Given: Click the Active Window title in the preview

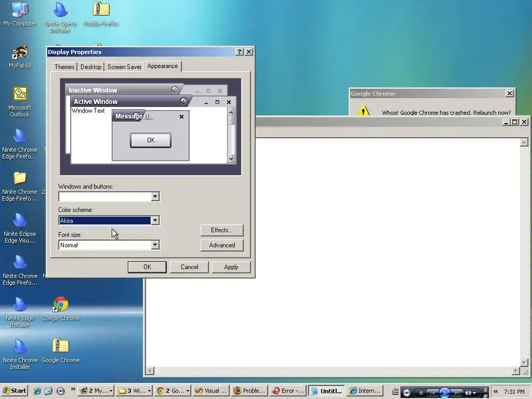Looking at the screenshot, I should [96, 101].
